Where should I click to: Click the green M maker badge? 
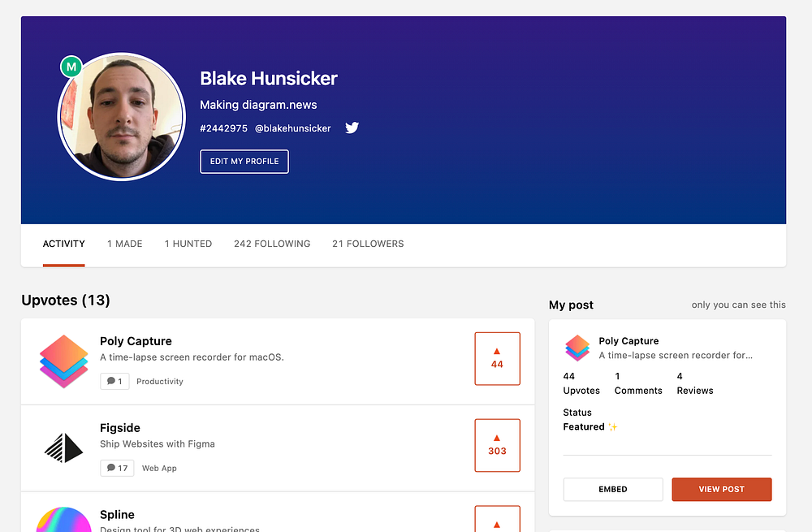point(71,67)
